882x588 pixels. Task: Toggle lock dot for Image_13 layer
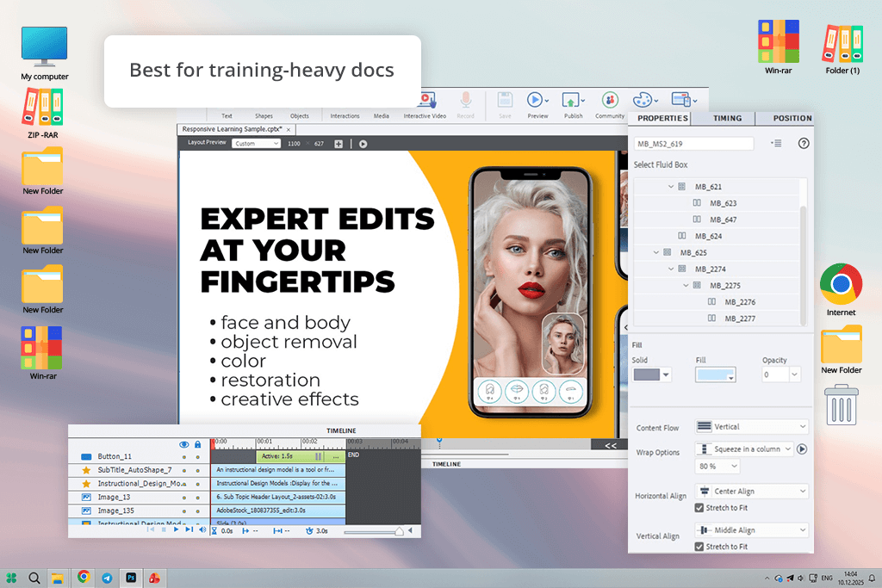point(197,498)
